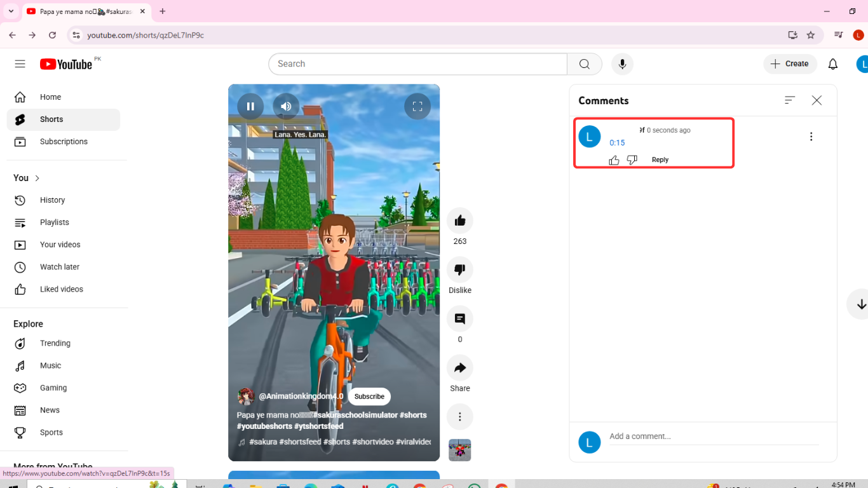Screen dimensions: 868x488
Task: Open the account avatar menu in header
Action: (862, 64)
